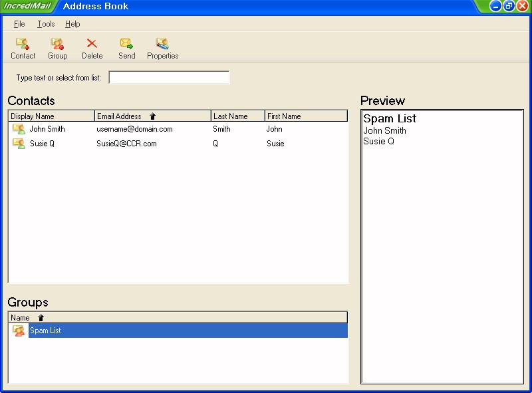Viewport: 532px width, 393px height.
Task: Click the new Group toolbar icon
Action: 57,44
